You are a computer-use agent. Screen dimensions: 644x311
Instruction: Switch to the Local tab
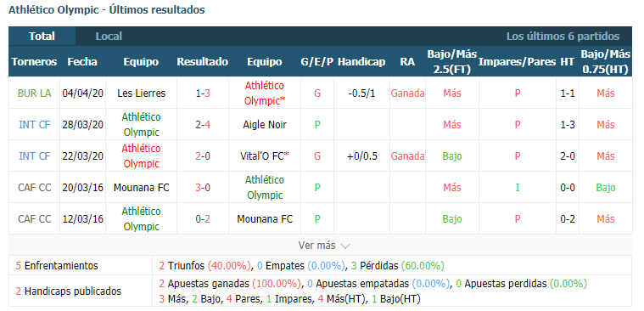pos(109,37)
